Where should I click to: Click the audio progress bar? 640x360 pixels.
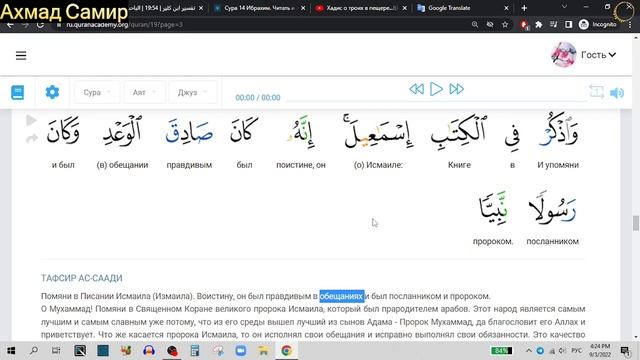click(436, 100)
